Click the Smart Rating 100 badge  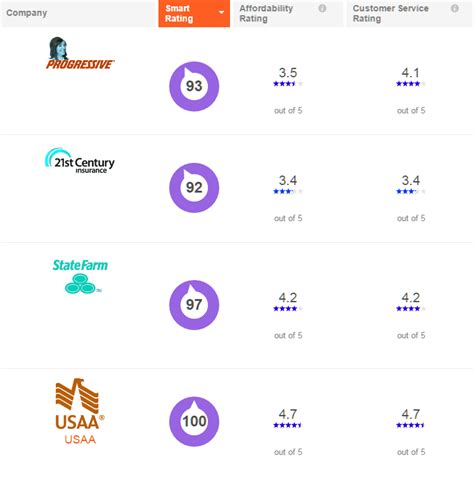194,421
